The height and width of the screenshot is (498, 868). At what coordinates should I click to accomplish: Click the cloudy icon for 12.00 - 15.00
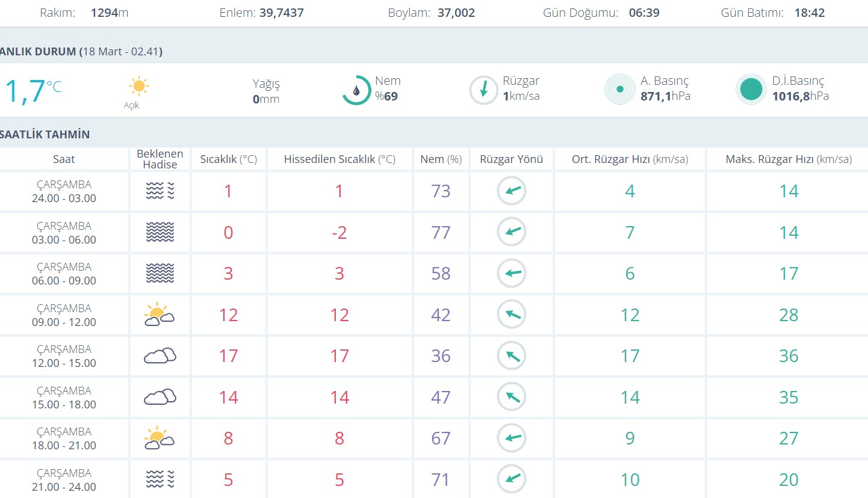click(x=160, y=356)
